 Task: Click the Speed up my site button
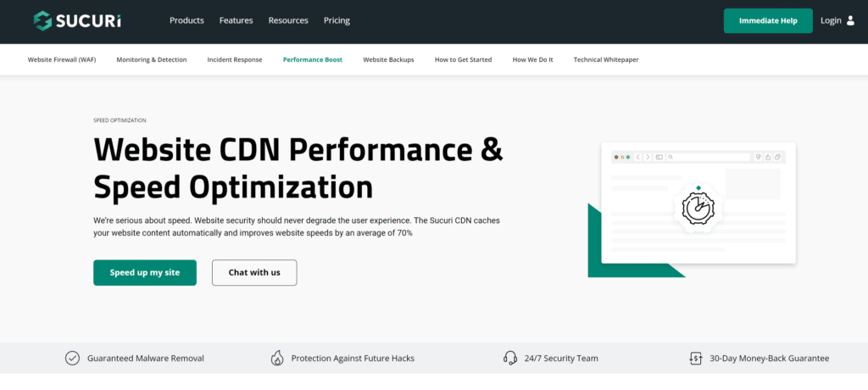click(145, 272)
